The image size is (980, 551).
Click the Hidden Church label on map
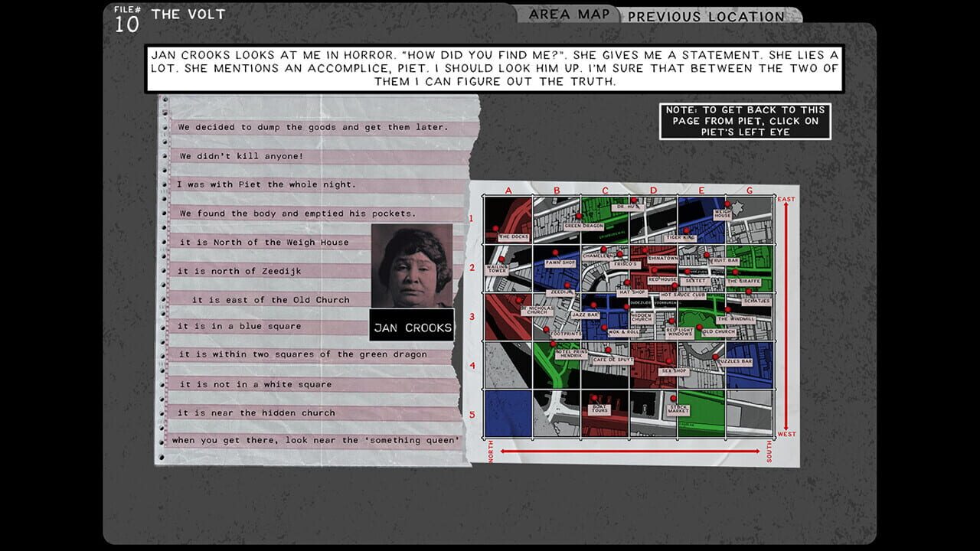pyautogui.click(x=642, y=317)
